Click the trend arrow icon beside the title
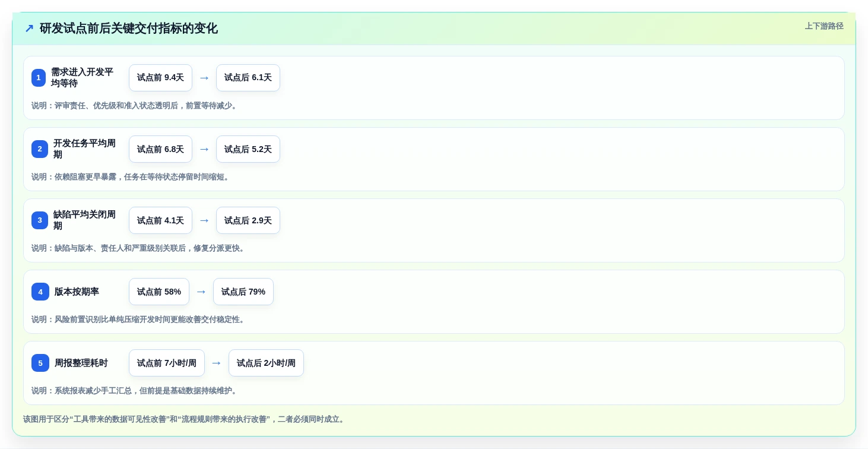 tap(29, 29)
